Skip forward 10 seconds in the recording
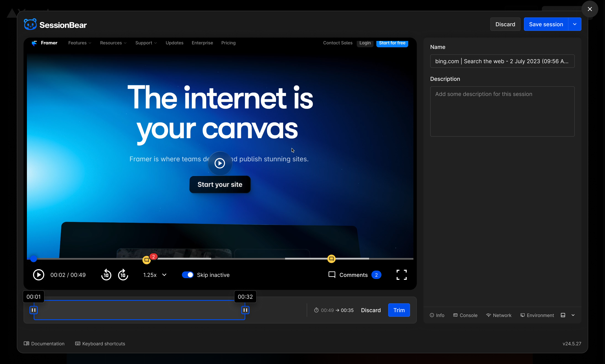This screenshot has height=364, width=605. tap(123, 275)
